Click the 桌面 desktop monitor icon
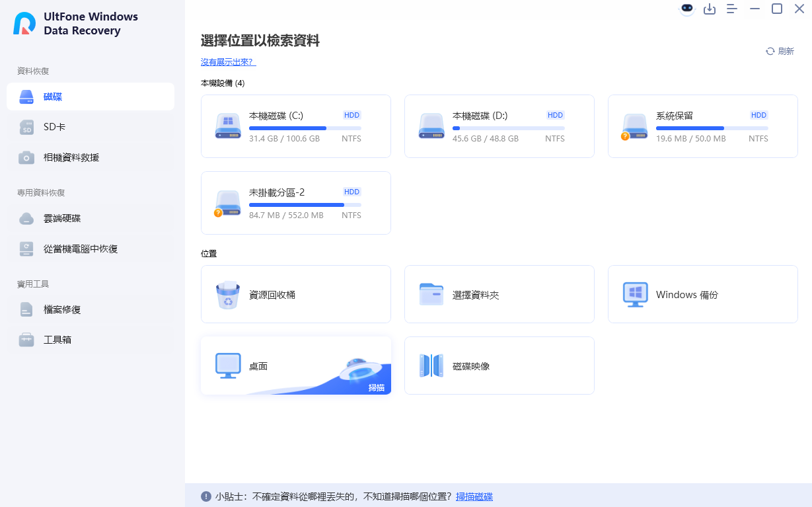 point(228,366)
